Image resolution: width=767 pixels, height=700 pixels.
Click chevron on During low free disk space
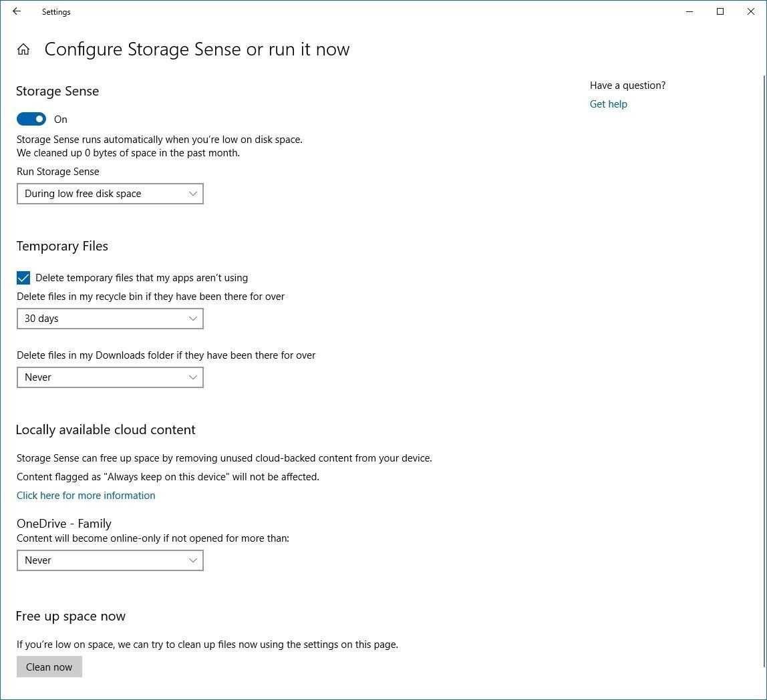coord(192,194)
